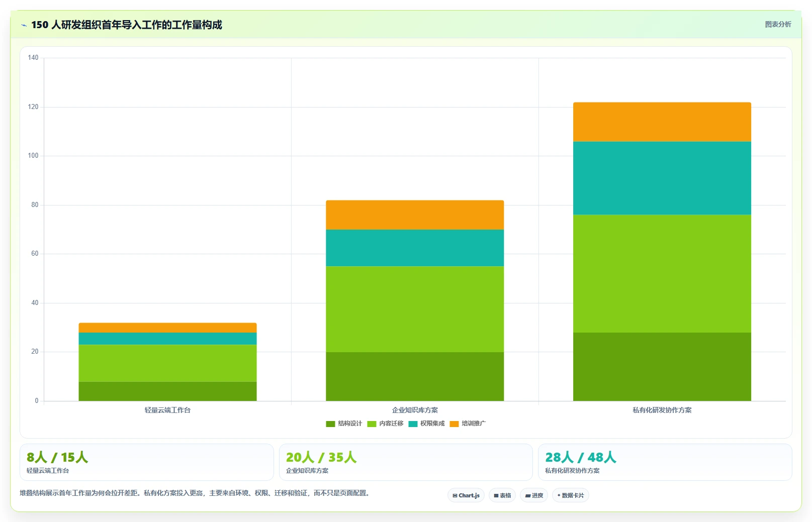Click the 图表分析 label in the header
Image resolution: width=812 pixels, height=522 pixels.
tap(778, 24)
